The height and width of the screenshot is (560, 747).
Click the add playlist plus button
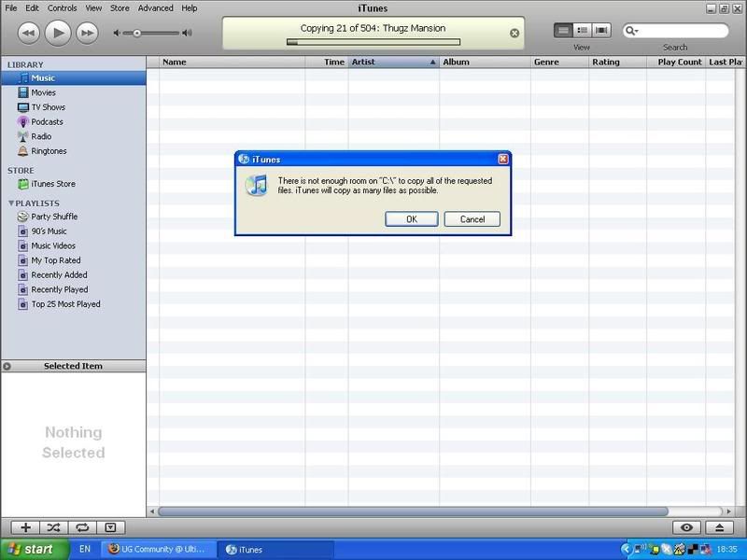26,527
